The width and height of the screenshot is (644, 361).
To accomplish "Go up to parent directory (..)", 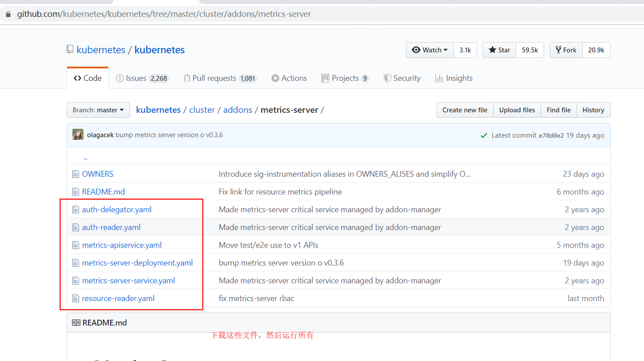I will coord(85,157).
